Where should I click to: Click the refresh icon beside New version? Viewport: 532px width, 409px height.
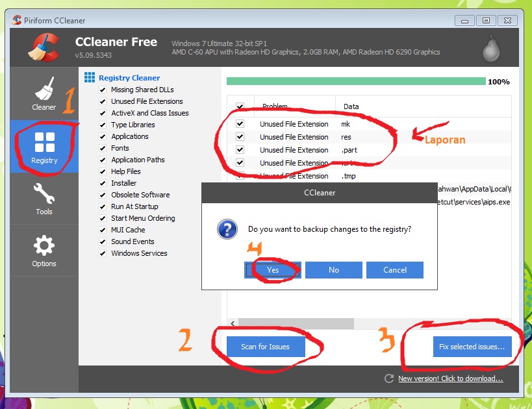click(389, 378)
